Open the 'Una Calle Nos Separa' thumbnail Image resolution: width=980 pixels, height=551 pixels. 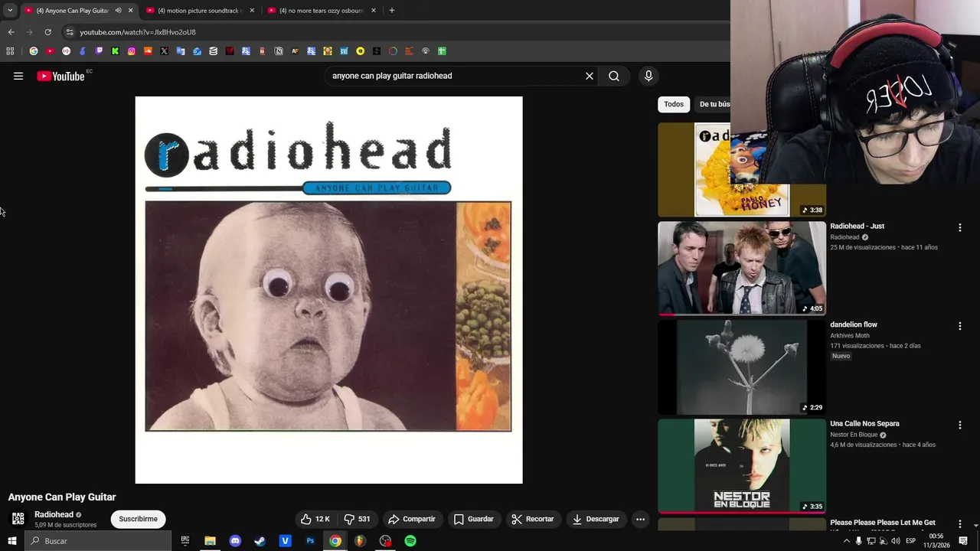[742, 465]
